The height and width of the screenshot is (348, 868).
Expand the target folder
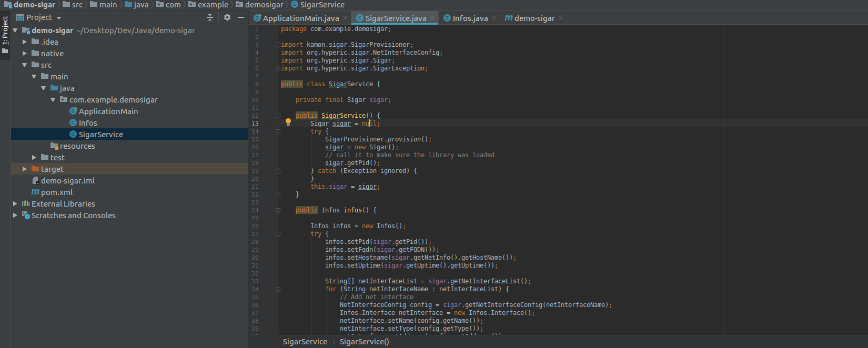(25, 169)
